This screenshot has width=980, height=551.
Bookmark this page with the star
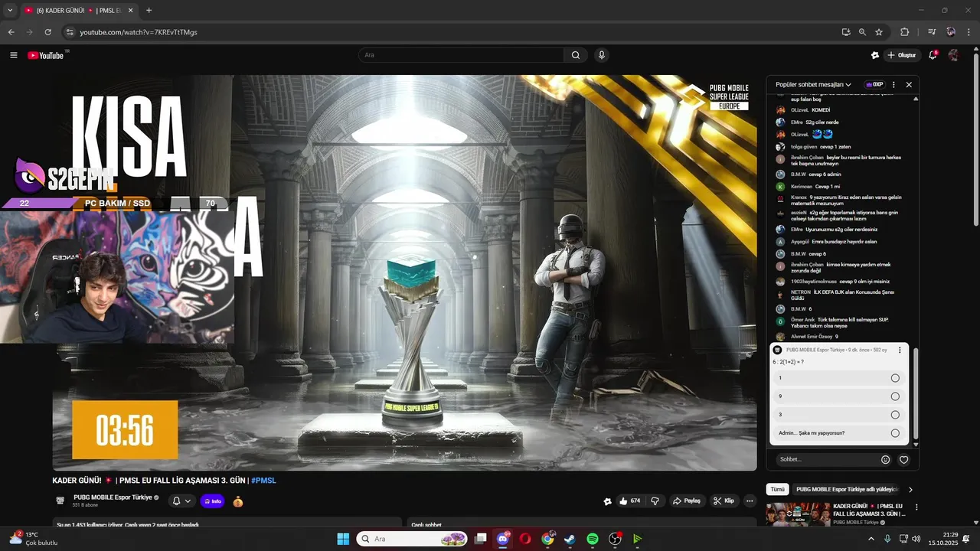(x=879, y=32)
